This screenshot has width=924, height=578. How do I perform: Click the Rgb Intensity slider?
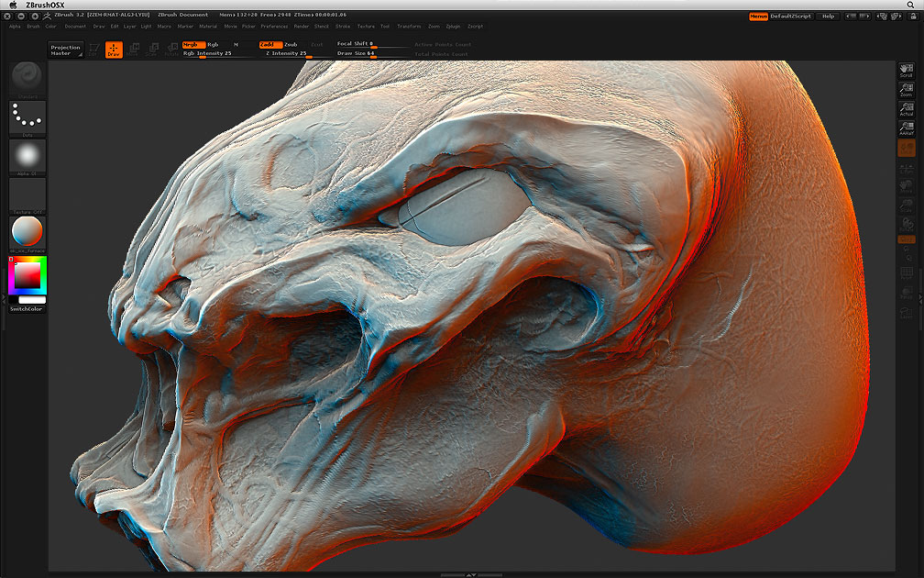tap(218, 53)
